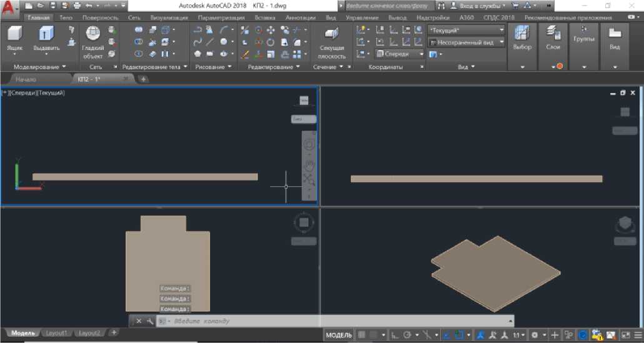644x343 pixels.
Task: Expand the Моделирование panel
Action: (39, 66)
